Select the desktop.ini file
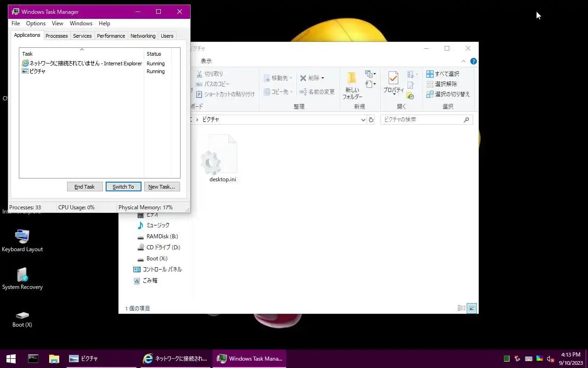 [x=223, y=159]
